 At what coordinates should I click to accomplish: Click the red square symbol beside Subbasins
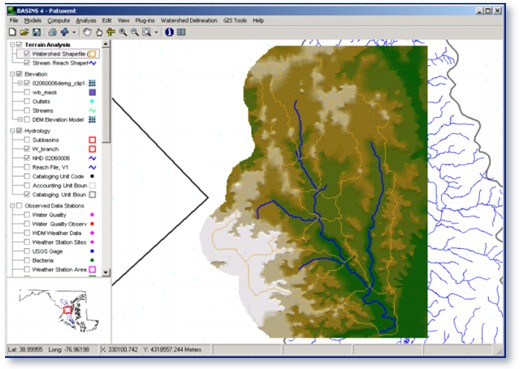click(92, 140)
